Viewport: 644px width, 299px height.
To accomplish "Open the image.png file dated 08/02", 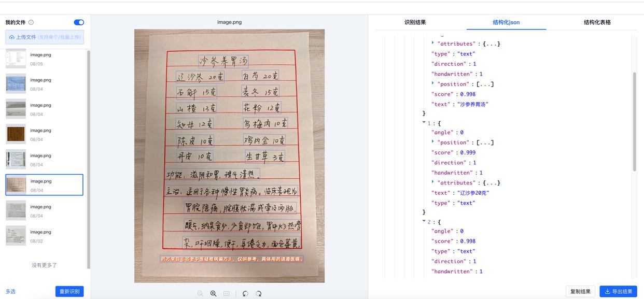I will pos(45,236).
